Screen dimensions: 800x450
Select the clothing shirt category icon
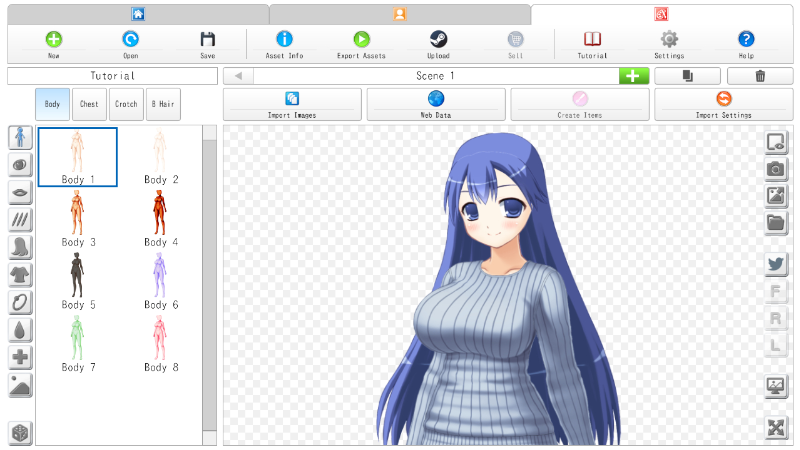tap(21, 275)
